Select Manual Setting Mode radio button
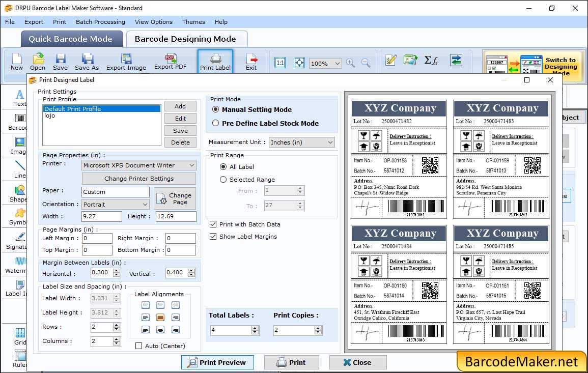 216,109
